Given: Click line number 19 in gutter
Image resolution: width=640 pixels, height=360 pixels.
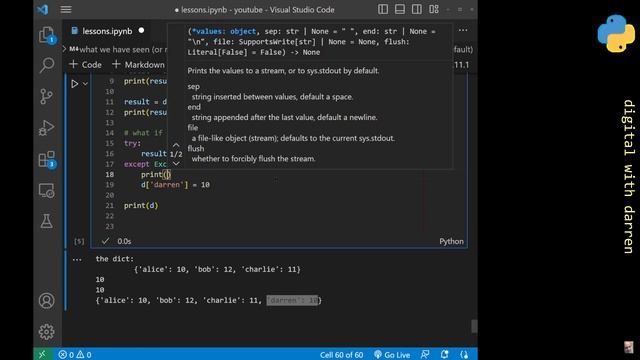Looking at the screenshot, I should pos(109,184).
